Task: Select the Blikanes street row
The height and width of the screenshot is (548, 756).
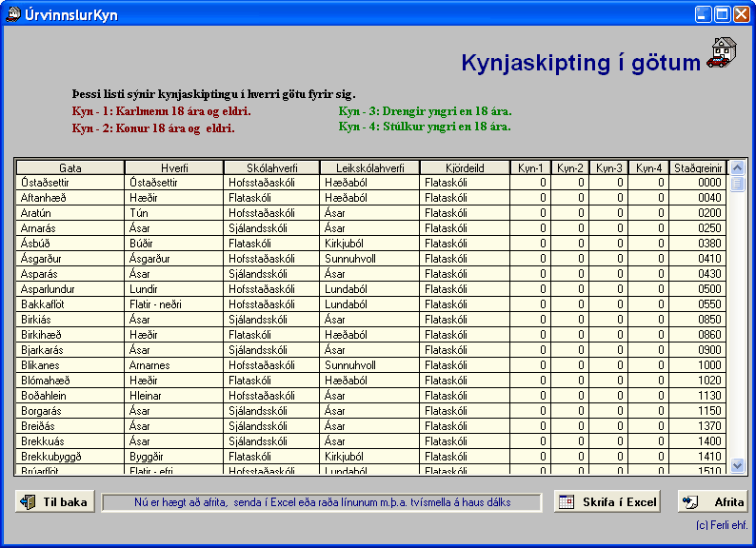Action: tap(371, 365)
